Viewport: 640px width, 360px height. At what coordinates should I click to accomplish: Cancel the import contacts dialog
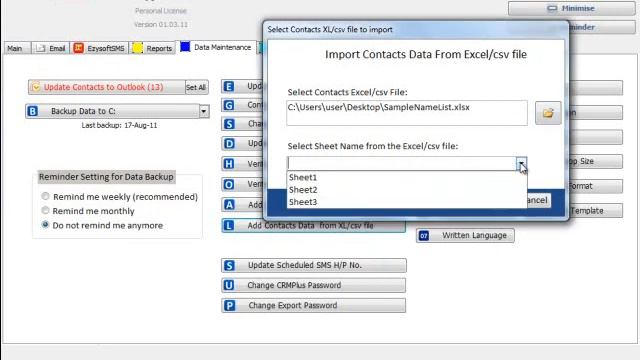coord(539,200)
